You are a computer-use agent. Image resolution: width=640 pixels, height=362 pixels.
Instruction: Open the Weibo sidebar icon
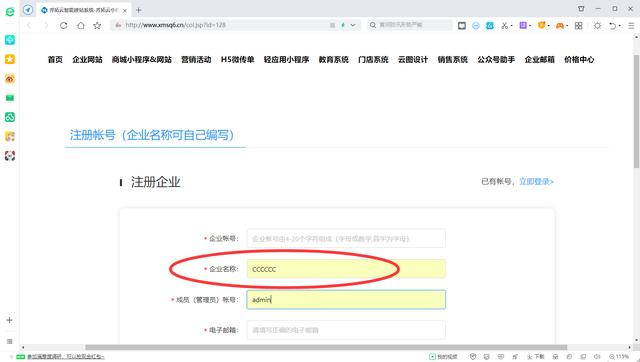10,78
